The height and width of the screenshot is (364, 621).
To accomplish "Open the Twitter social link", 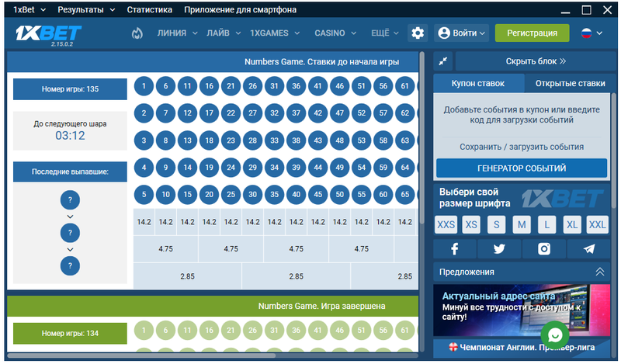I will coord(499,248).
